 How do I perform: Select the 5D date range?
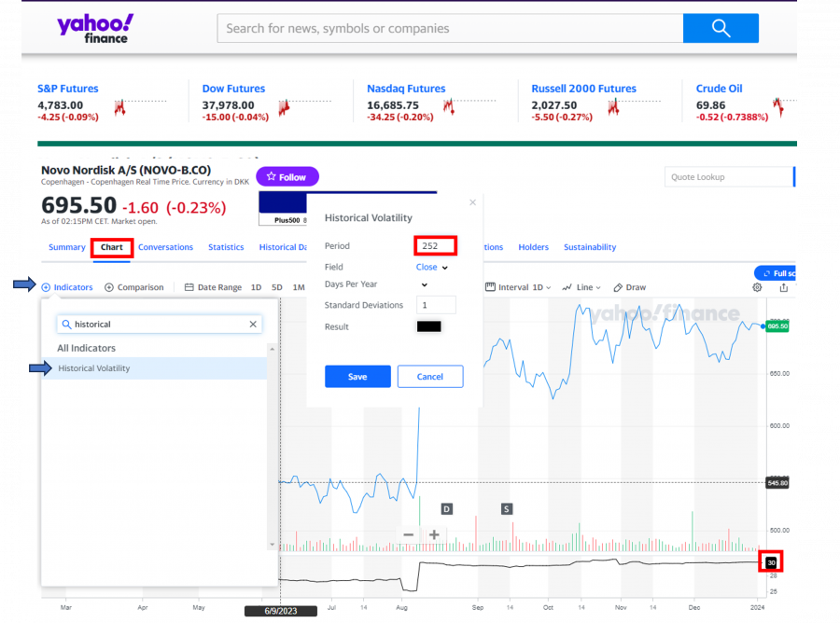(x=276, y=287)
